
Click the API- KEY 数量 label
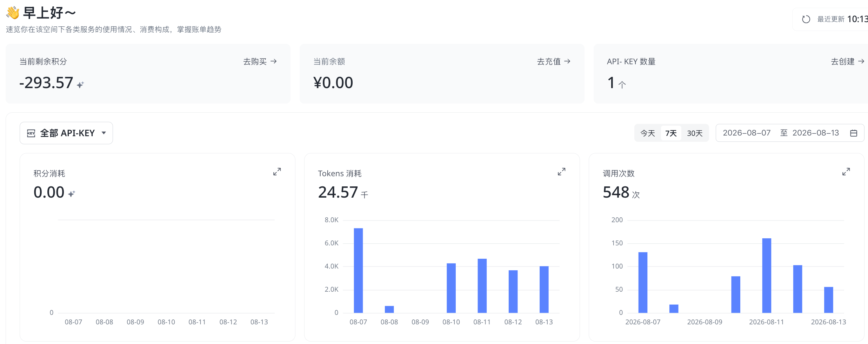[631, 61]
